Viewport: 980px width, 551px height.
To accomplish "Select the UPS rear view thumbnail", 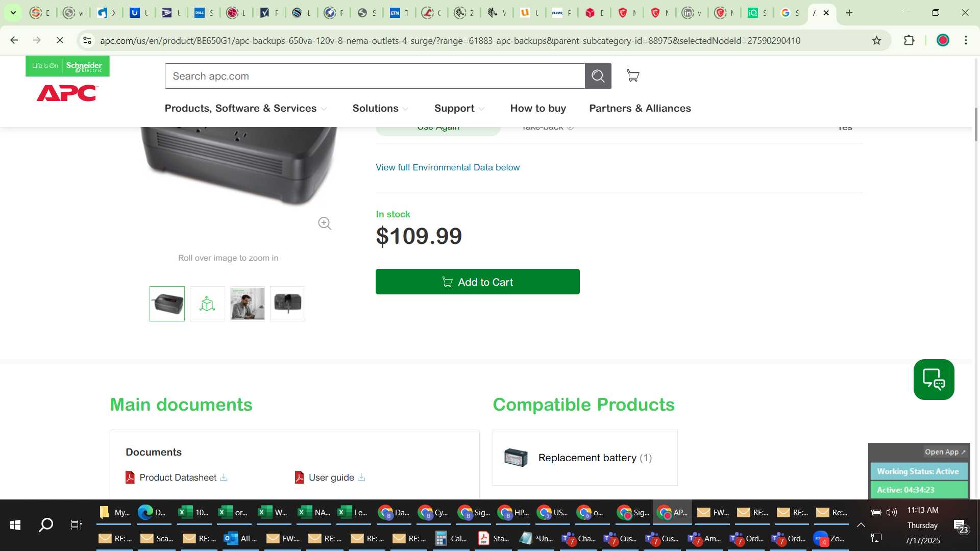I will click(x=287, y=304).
